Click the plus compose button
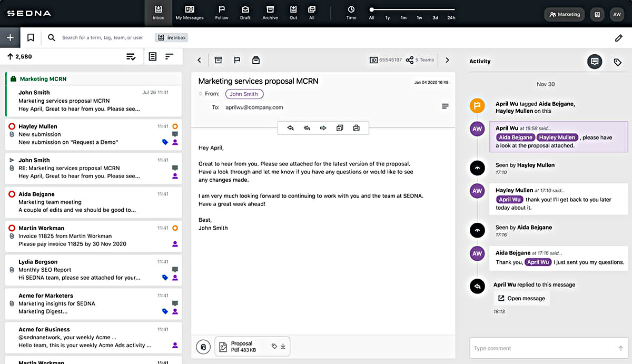This screenshot has height=364, width=632. point(10,37)
